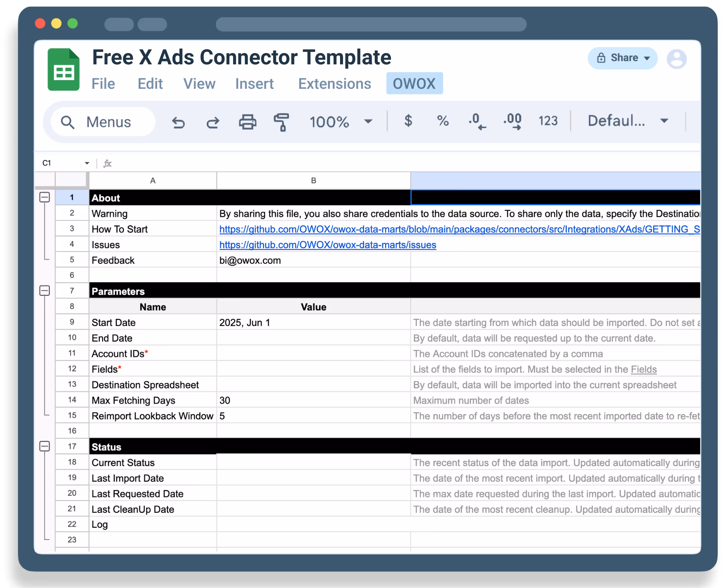
Task: Collapse the Status row group
Action: click(x=44, y=446)
